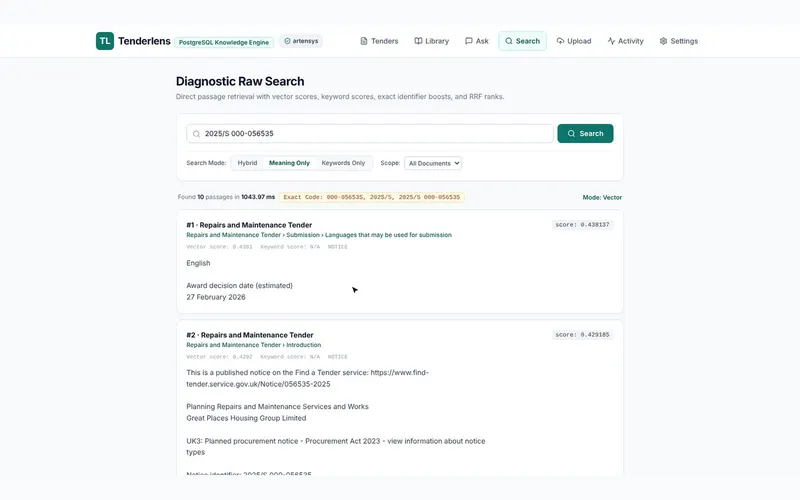Click the Exact Code identifiers badge
This screenshot has height=500, width=800.
point(371,197)
